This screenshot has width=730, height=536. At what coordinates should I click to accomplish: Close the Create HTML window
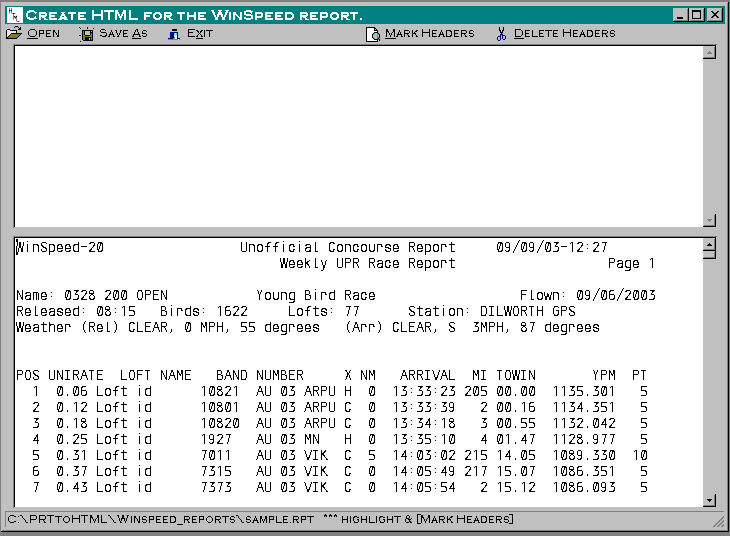pyautogui.click(x=715, y=15)
